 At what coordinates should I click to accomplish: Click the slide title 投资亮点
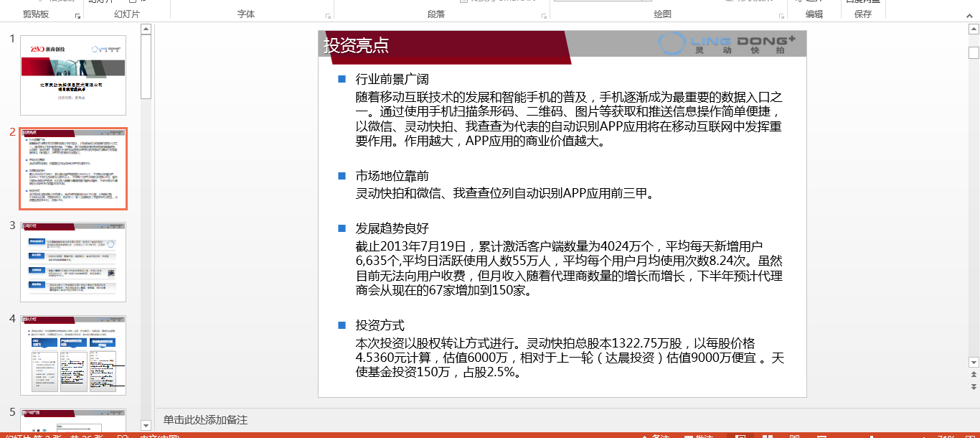coord(357,45)
